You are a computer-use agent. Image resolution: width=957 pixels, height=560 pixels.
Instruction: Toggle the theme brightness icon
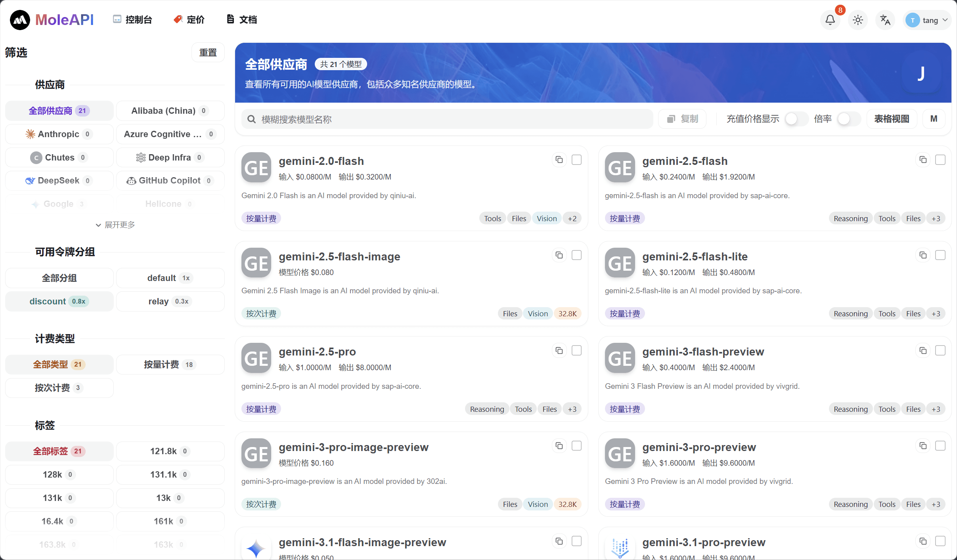point(857,19)
